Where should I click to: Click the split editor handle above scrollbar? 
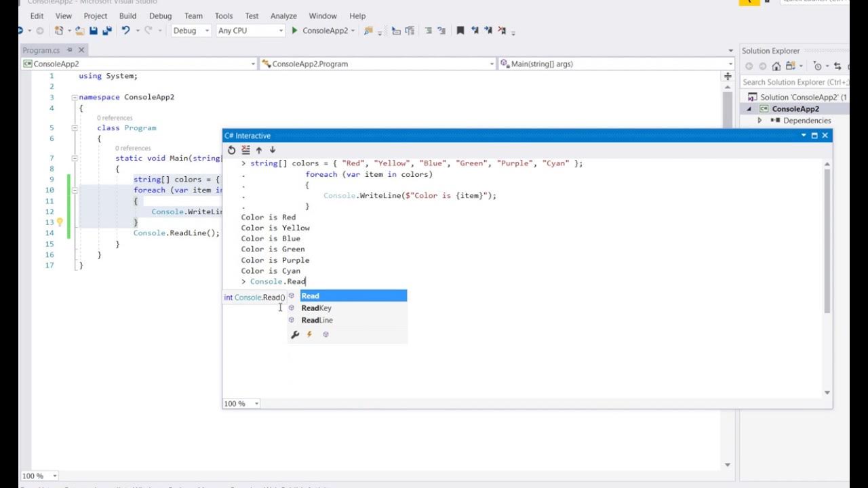[728, 76]
